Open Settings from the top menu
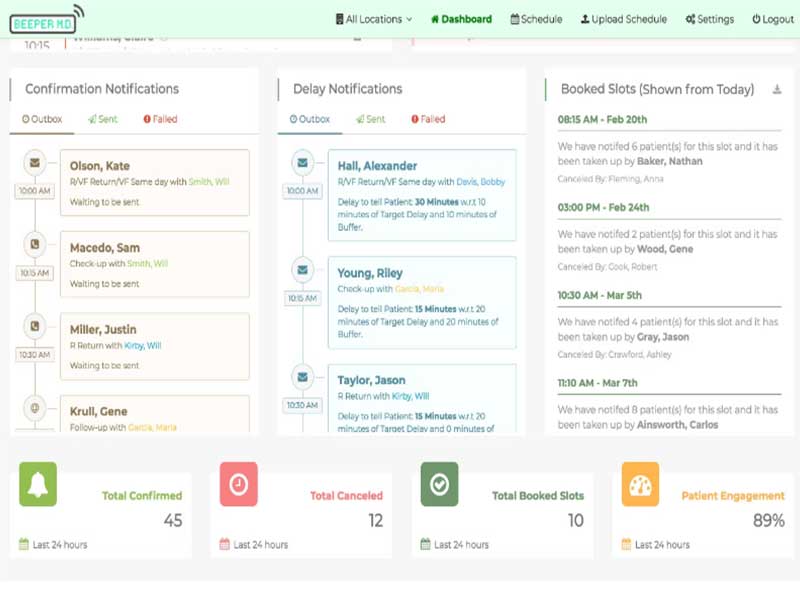The image size is (800, 600). click(x=710, y=19)
